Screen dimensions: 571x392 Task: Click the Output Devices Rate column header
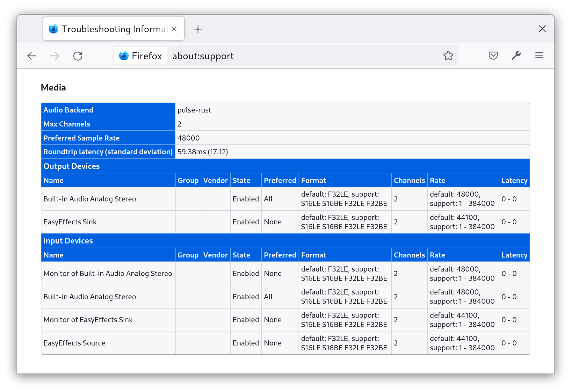[463, 180]
